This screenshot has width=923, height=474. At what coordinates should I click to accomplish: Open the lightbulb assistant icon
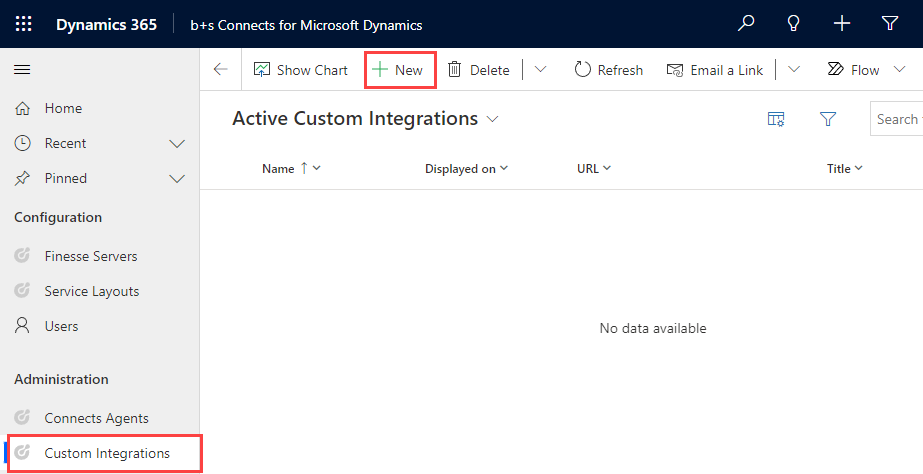(x=793, y=24)
